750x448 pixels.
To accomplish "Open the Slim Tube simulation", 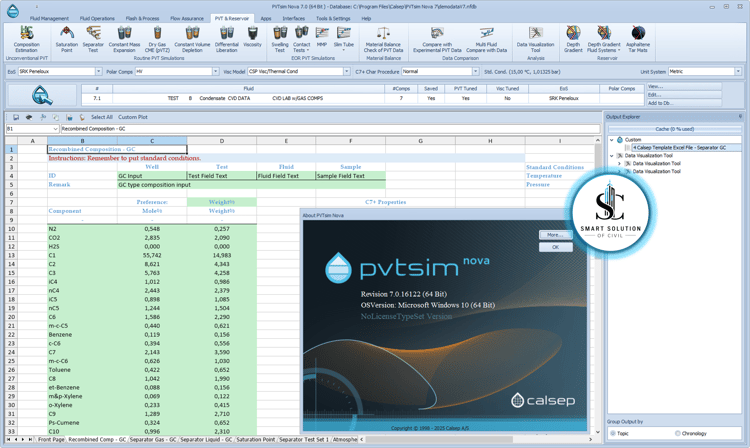I will point(343,38).
